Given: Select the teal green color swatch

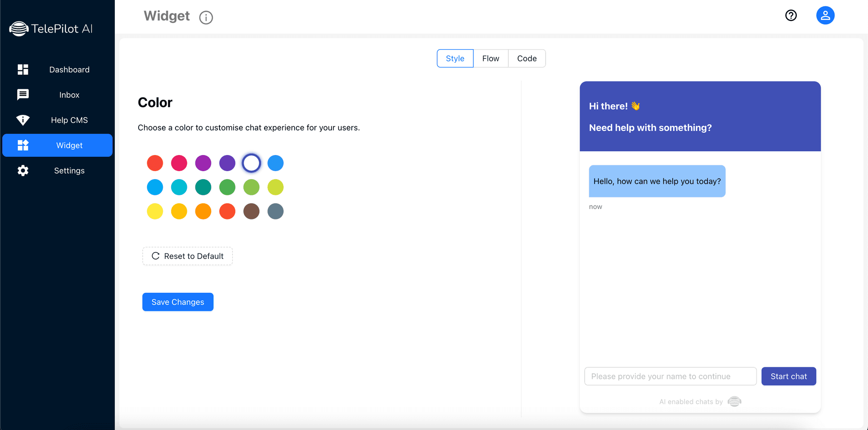Looking at the screenshot, I should click(x=203, y=187).
